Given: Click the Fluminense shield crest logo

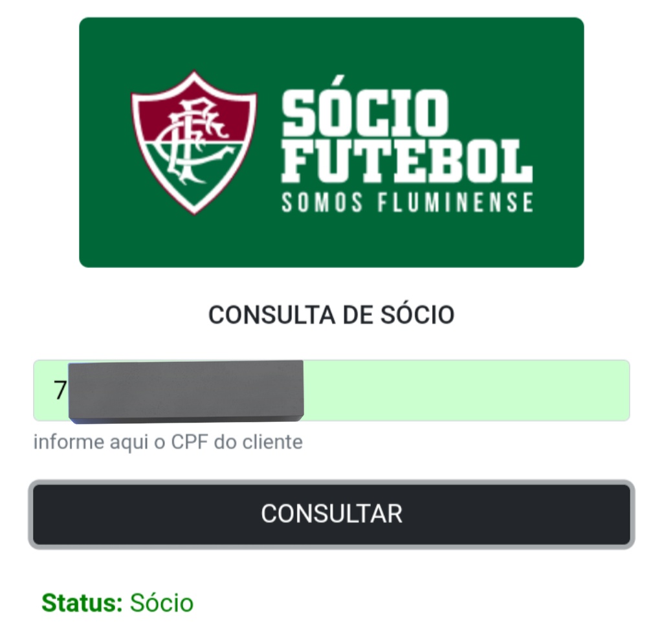Looking at the screenshot, I should [x=193, y=143].
